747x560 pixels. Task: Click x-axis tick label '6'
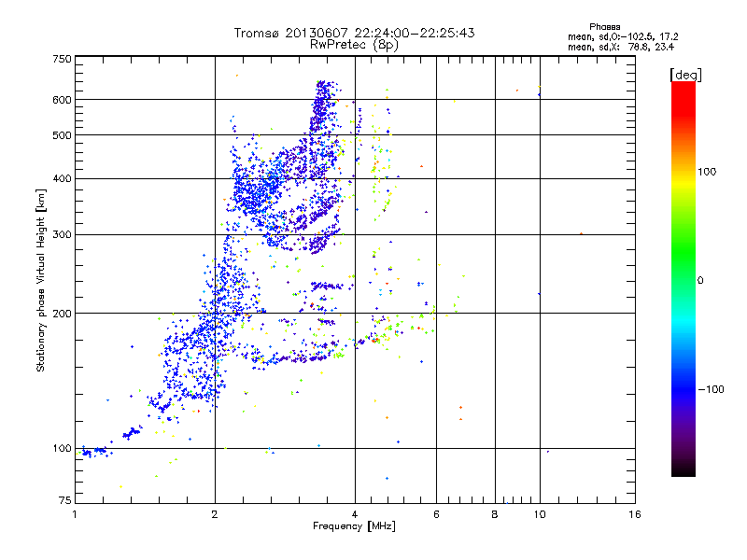[x=436, y=514]
